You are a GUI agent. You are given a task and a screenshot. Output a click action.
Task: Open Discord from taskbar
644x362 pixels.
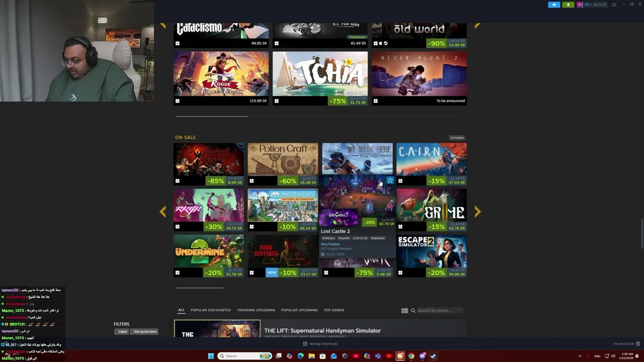click(x=422, y=356)
